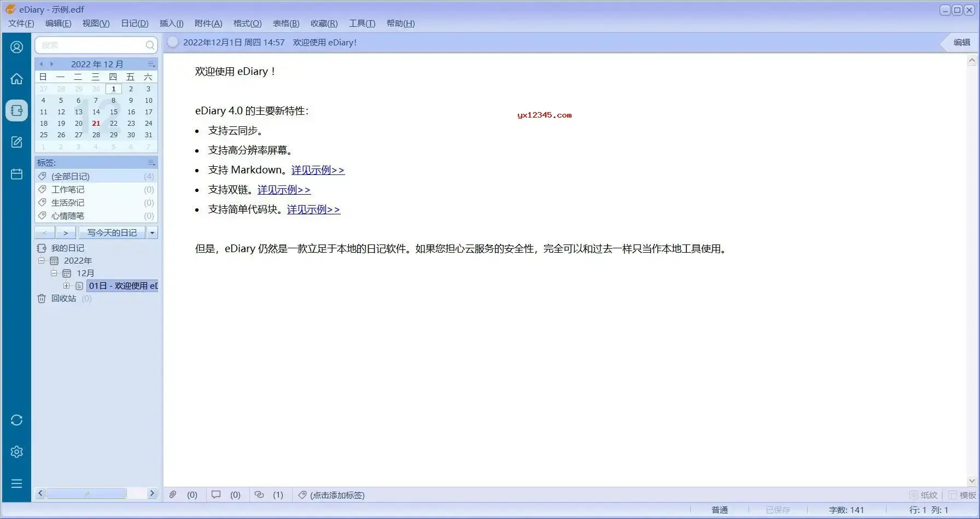Click the weather/mood icon before the date
980x519 pixels.
[x=172, y=42]
